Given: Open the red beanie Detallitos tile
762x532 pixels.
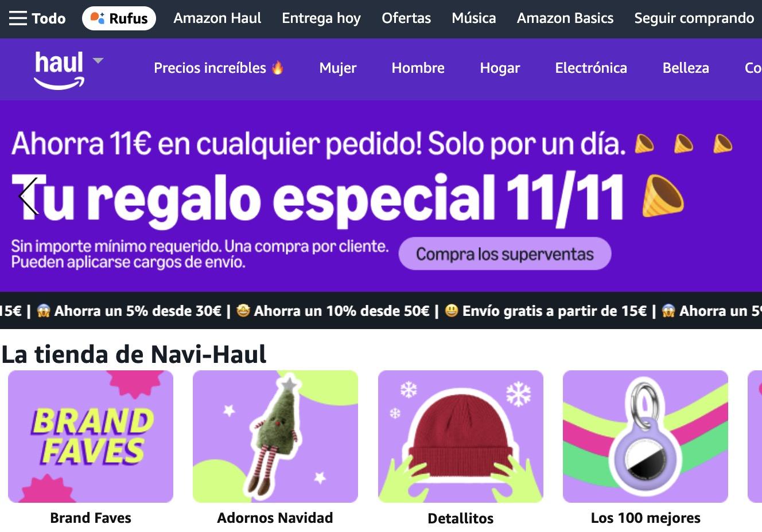Looking at the screenshot, I should click(x=461, y=436).
